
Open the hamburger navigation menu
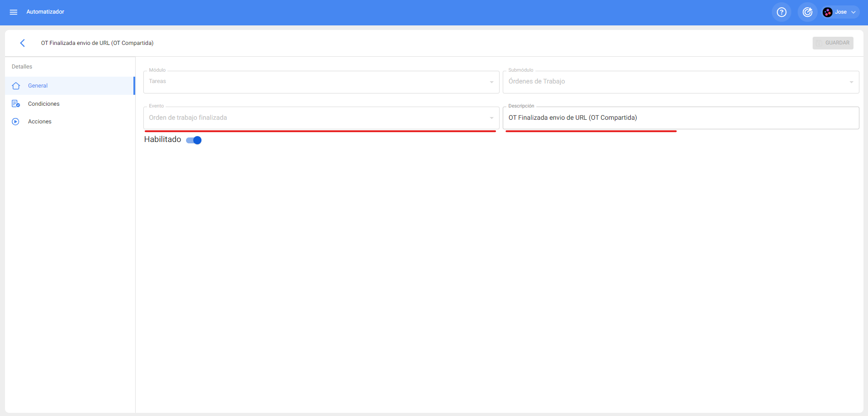(x=14, y=12)
